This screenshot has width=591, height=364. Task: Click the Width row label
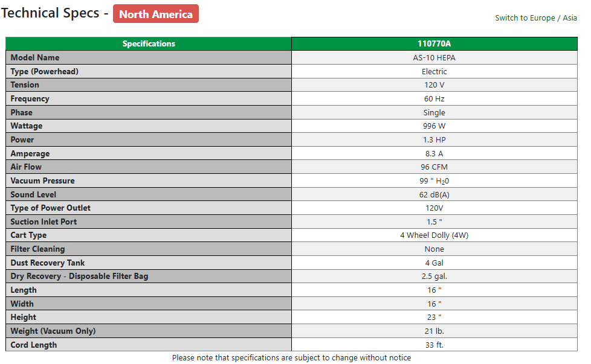click(22, 304)
